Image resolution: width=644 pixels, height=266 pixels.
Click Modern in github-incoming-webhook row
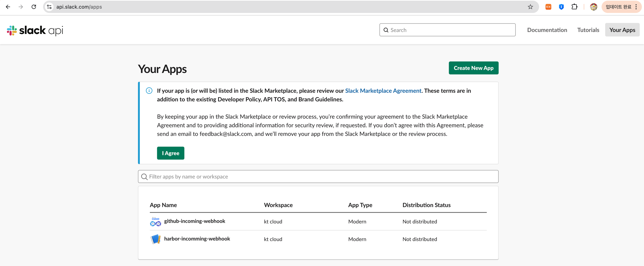point(357,222)
